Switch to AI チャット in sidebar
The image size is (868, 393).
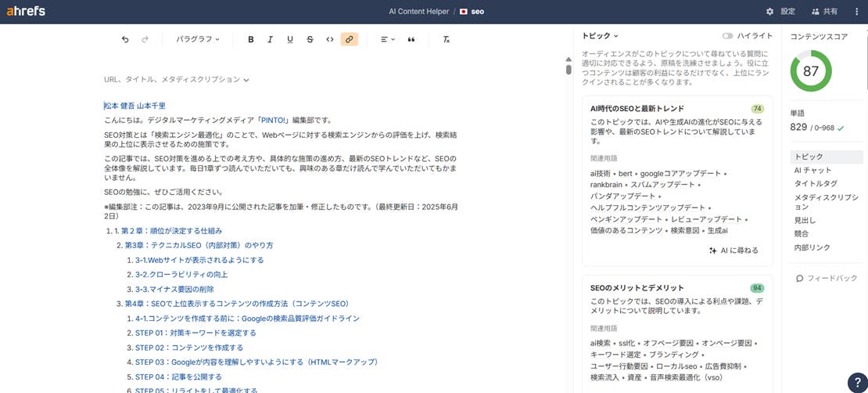point(812,170)
